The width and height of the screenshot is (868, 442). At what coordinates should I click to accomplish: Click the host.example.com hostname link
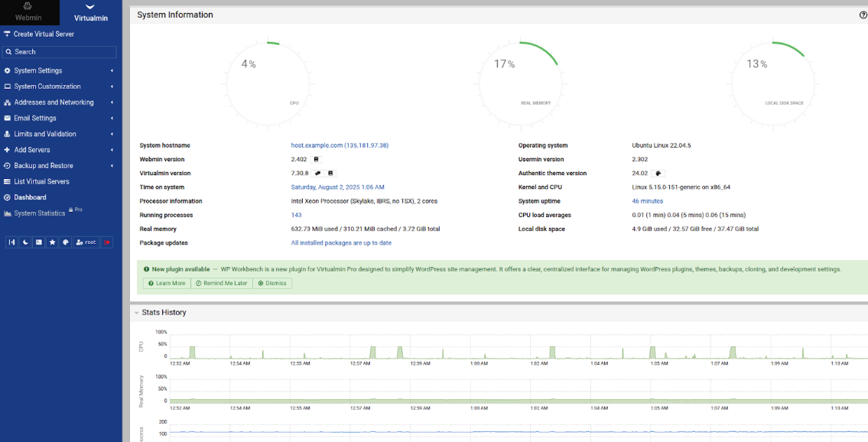[x=340, y=145]
